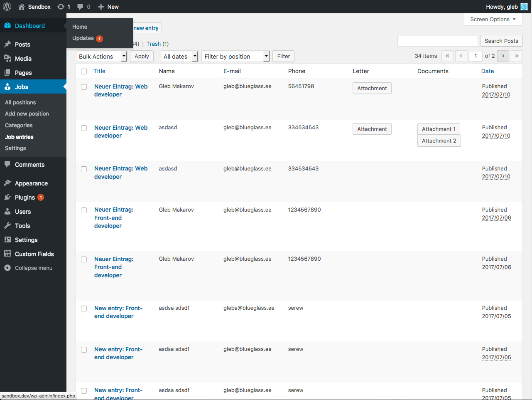Click the Tools wrench icon
The width and height of the screenshot is (532, 400).
click(7, 226)
